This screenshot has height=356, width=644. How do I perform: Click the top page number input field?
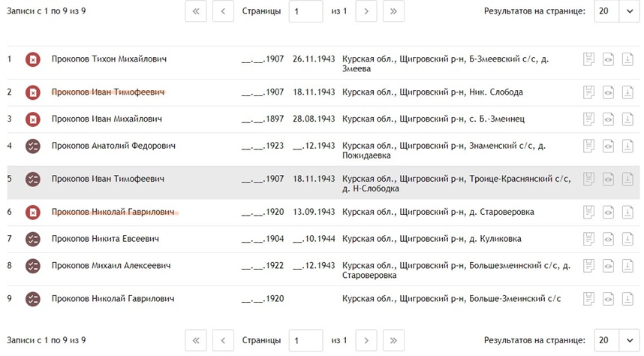click(305, 11)
